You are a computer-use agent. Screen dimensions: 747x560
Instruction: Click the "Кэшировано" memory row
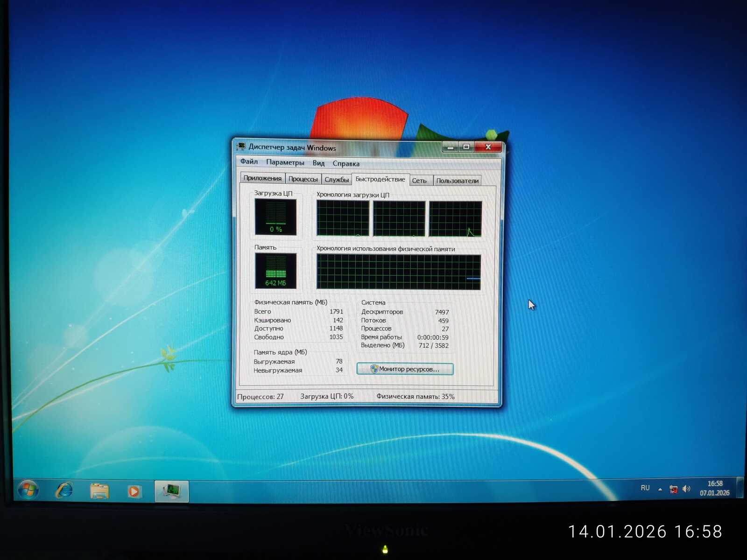tap(298, 320)
